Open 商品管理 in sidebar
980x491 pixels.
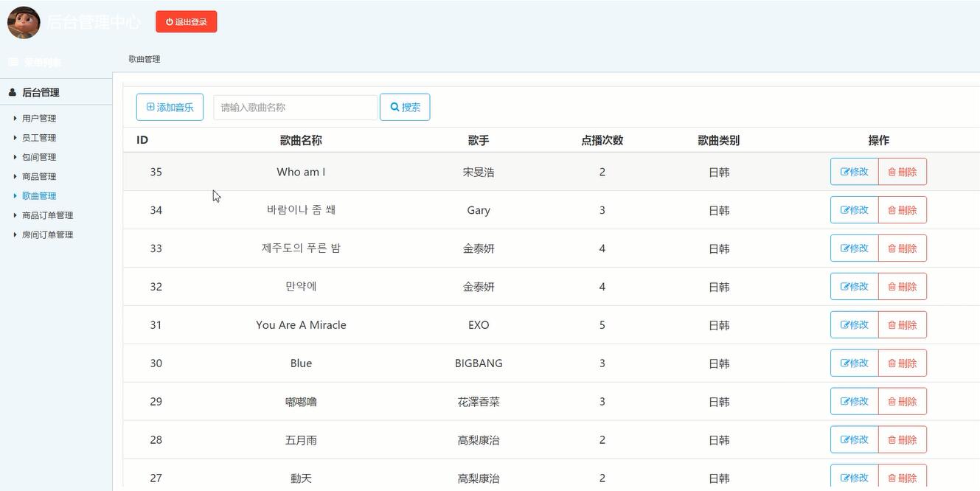point(39,176)
